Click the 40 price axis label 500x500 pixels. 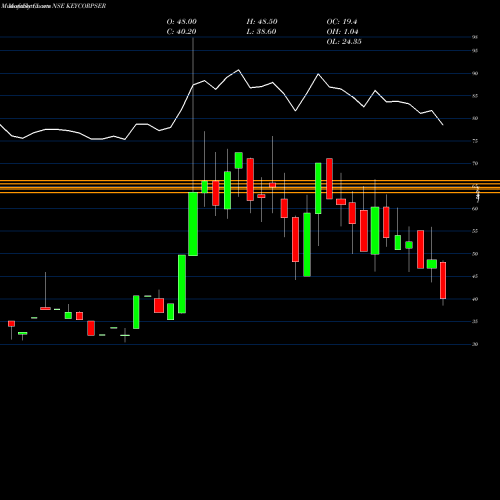(475, 299)
